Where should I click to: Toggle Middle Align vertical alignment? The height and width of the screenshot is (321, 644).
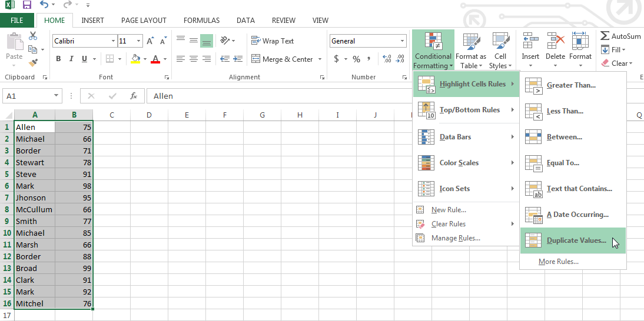coord(194,40)
